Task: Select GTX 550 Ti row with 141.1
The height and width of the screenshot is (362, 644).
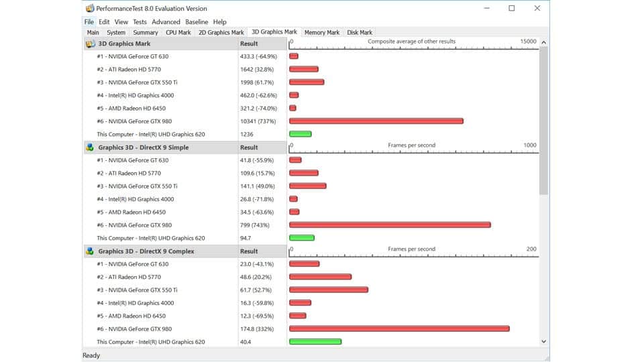Action: pyautogui.click(x=311, y=186)
